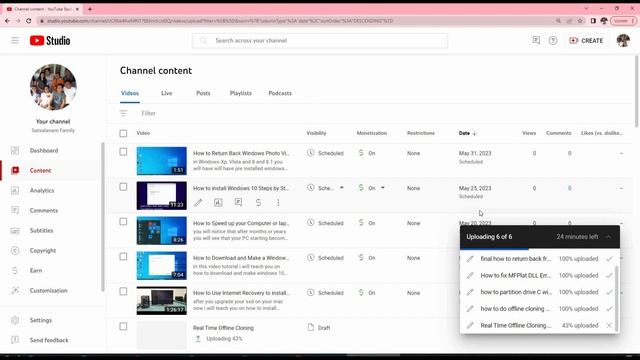Click pencil icon beside 'How to fix MFPlat DLL' upload
Image resolution: width=640 pixels, height=360 pixels.
click(470, 276)
